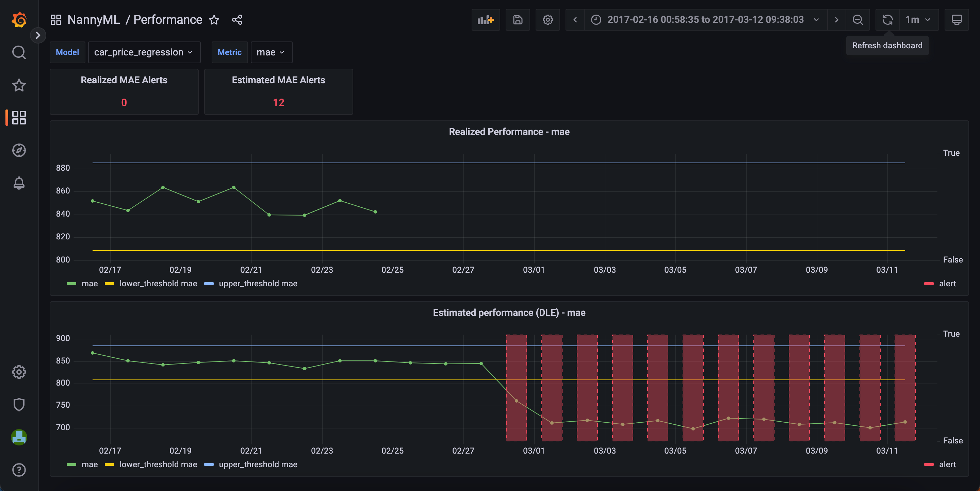Expand the sidebar with the arrow toggle
Image resolution: width=980 pixels, height=491 pixels.
tap(38, 36)
